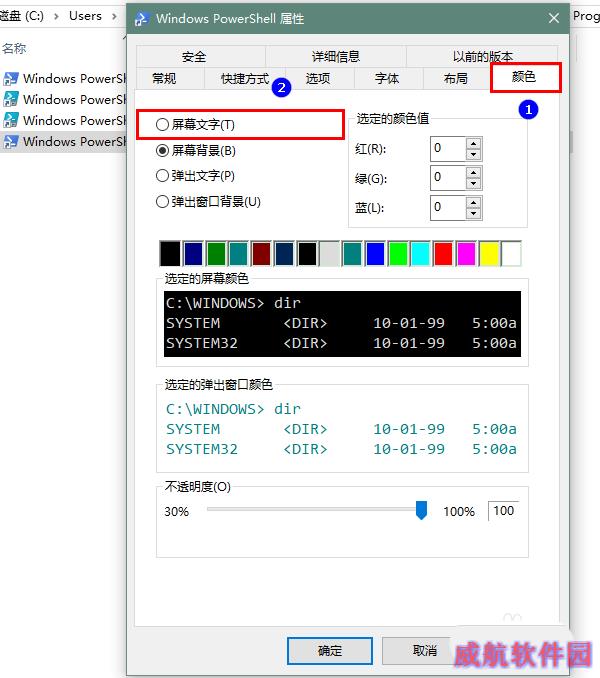Pick the first black color swatch
Screen dimensions: 600x678
170,253
